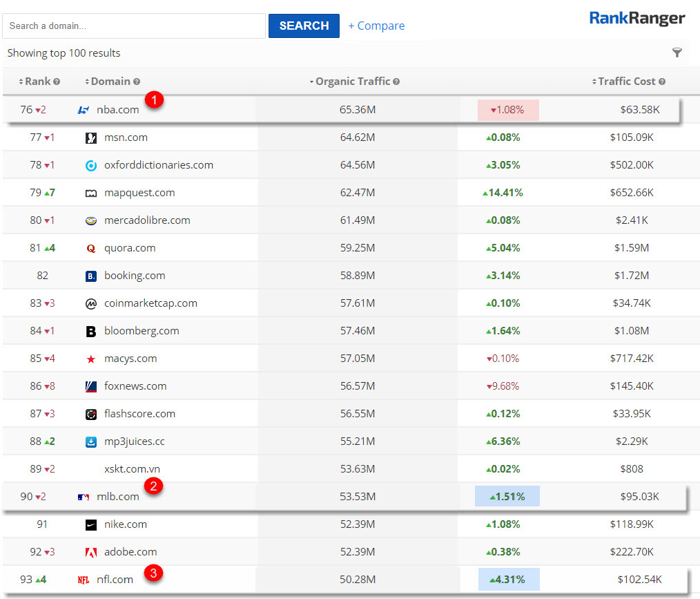Select the mlb.com domain entry
Viewport: 700px width, 599px height.
click(117, 496)
